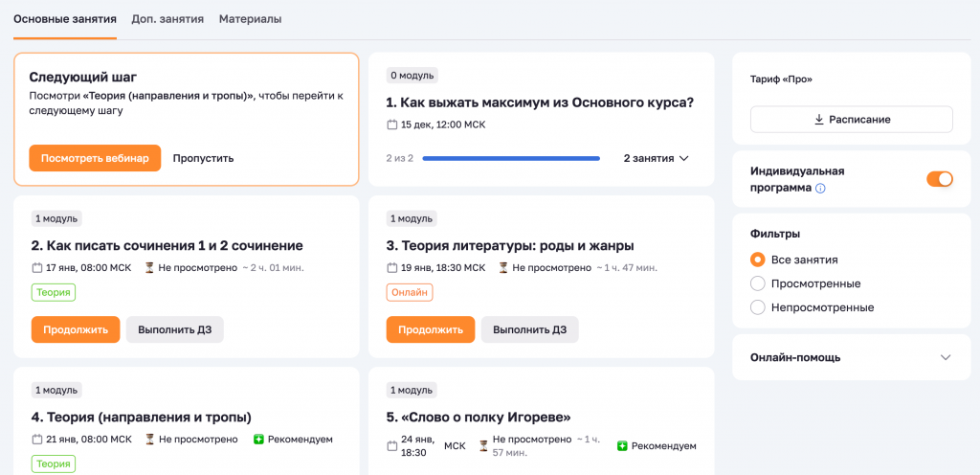Click Продолжить for lesson 2 сочинения
This screenshot has height=475, width=980.
click(76, 330)
